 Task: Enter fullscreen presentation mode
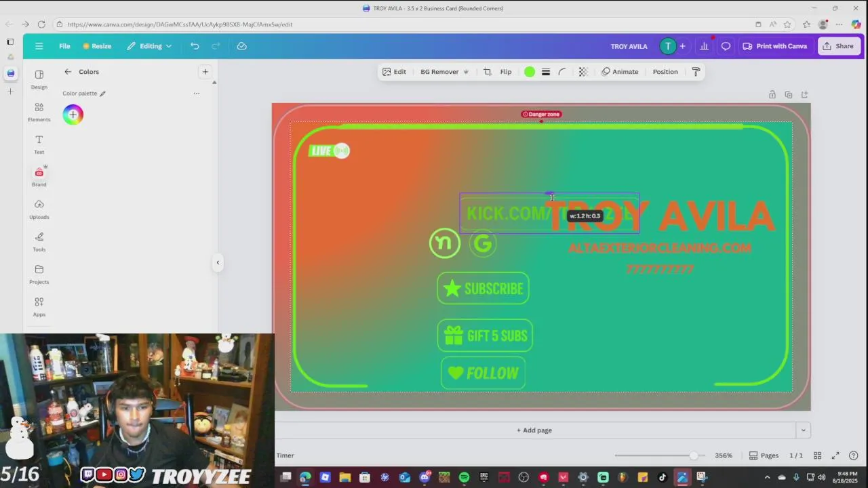pyautogui.click(x=835, y=455)
